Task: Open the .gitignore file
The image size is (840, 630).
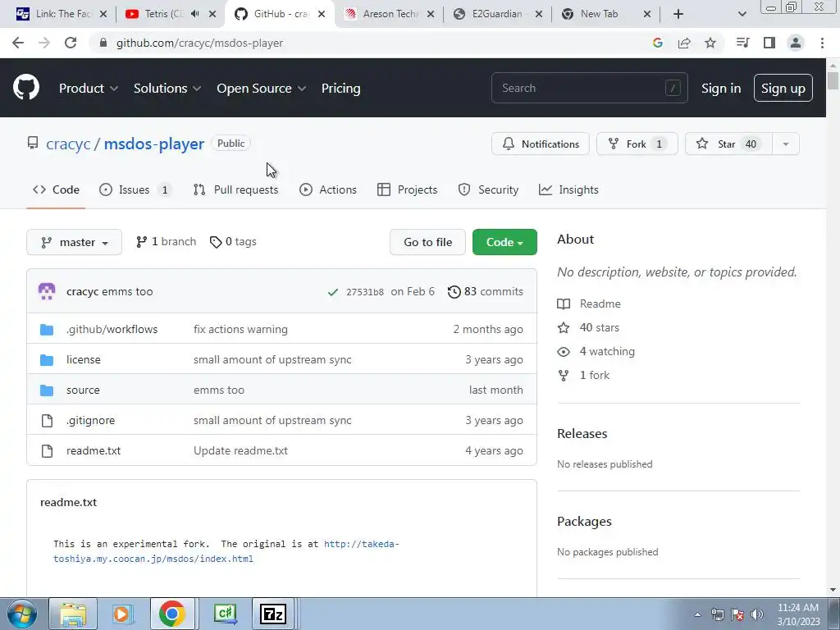Action: (x=90, y=421)
